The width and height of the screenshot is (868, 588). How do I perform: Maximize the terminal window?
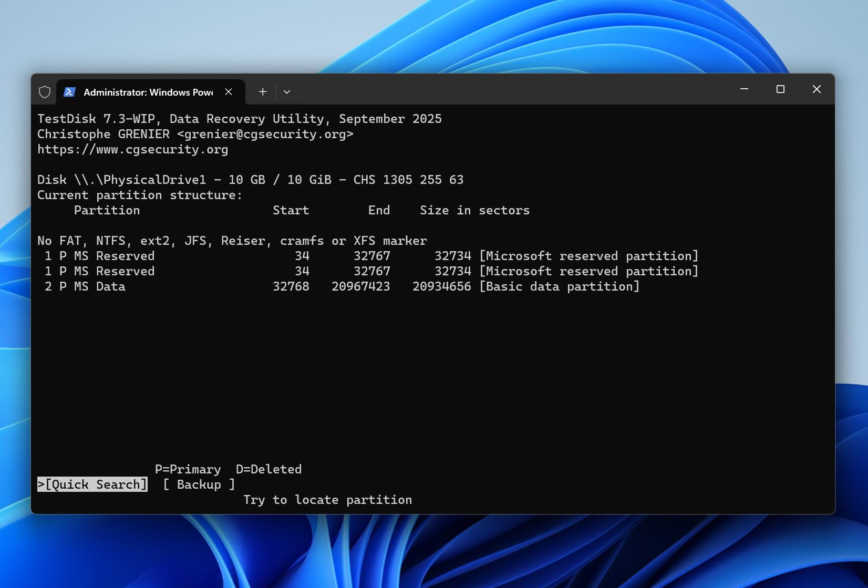point(780,89)
